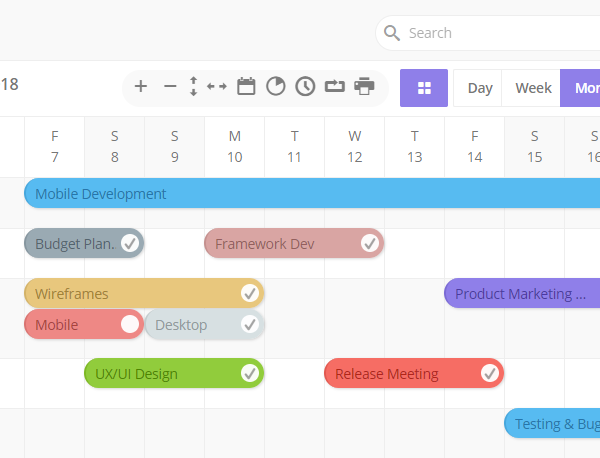Click the purple grid view button
Screen dimensions: 600x458
(424, 88)
